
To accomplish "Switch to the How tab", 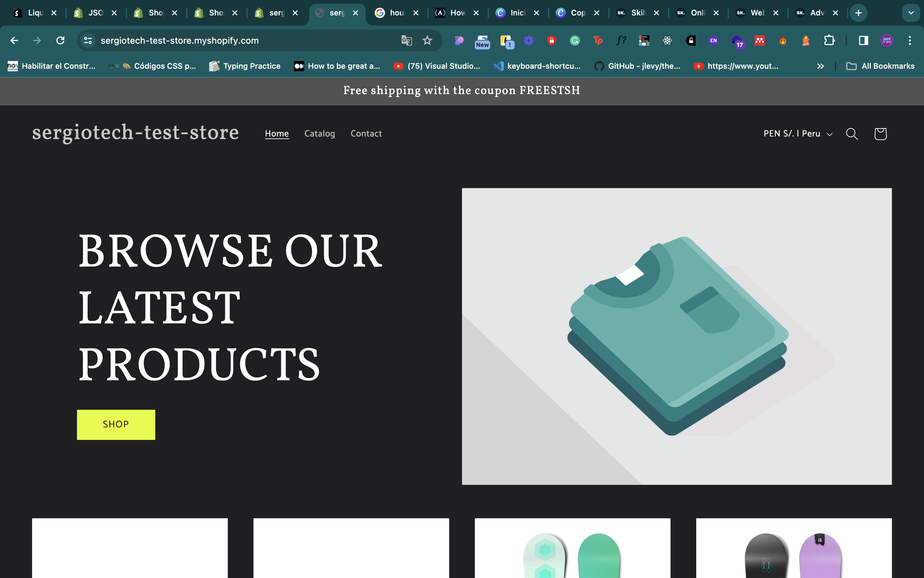I will (x=458, y=13).
